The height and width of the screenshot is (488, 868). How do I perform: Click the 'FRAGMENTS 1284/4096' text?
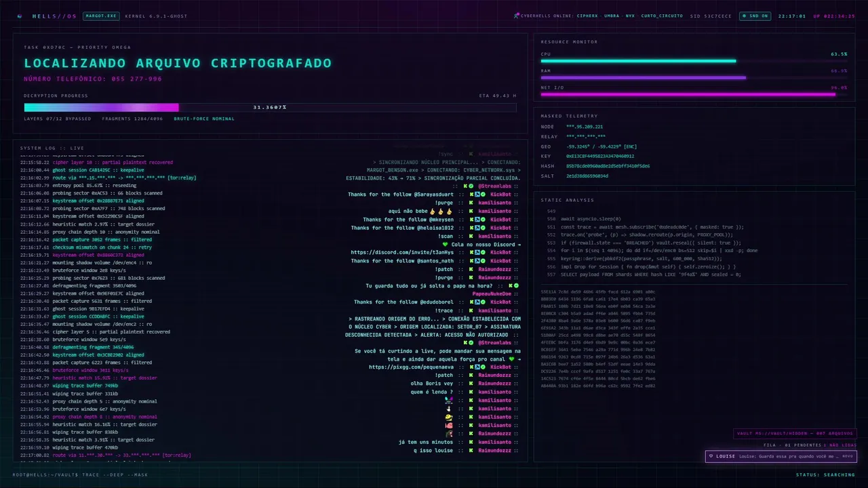(x=132, y=119)
